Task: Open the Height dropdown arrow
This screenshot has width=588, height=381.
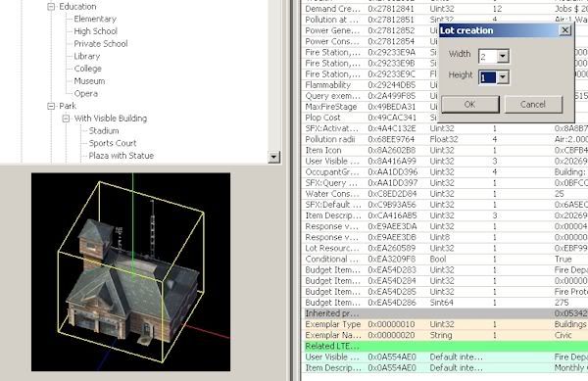Action: pyautogui.click(x=503, y=77)
